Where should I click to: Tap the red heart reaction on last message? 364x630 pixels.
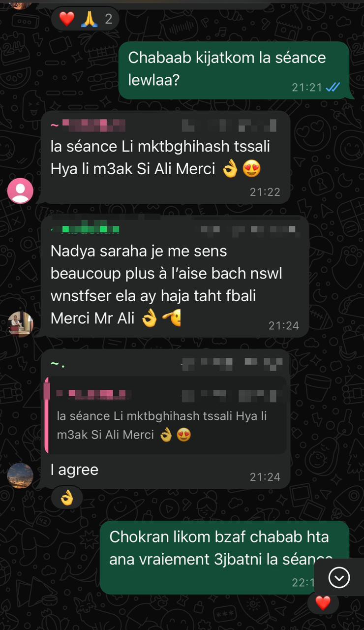point(323,602)
